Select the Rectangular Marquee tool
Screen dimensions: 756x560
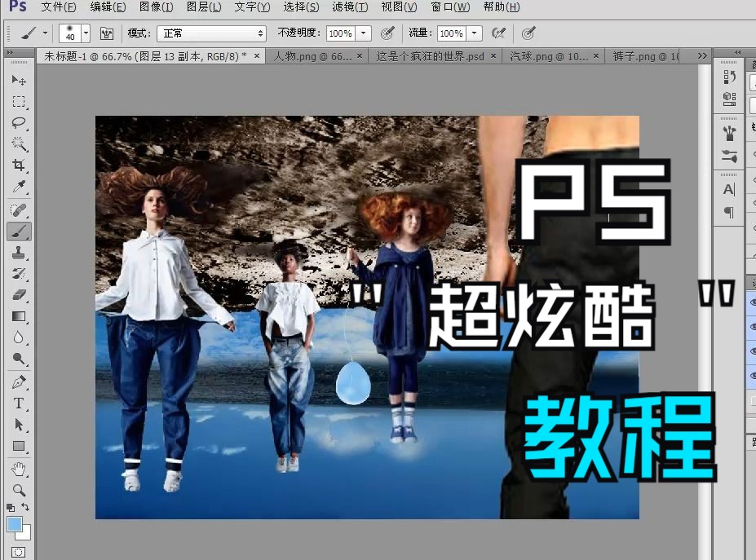[19, 102]
